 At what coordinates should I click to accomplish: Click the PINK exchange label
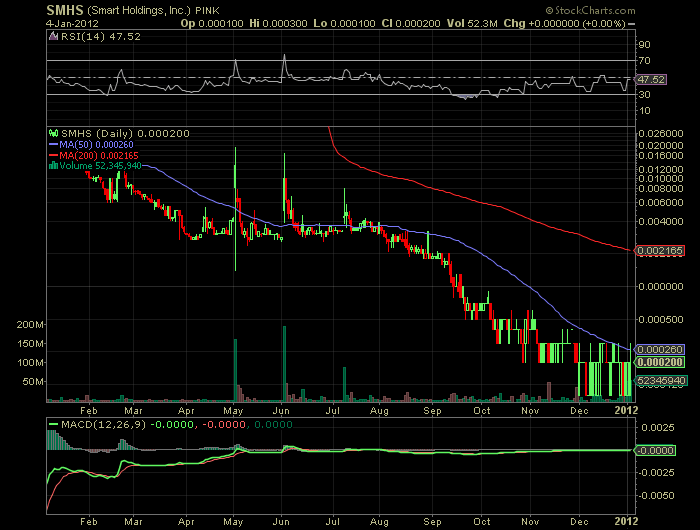[207, 11]
